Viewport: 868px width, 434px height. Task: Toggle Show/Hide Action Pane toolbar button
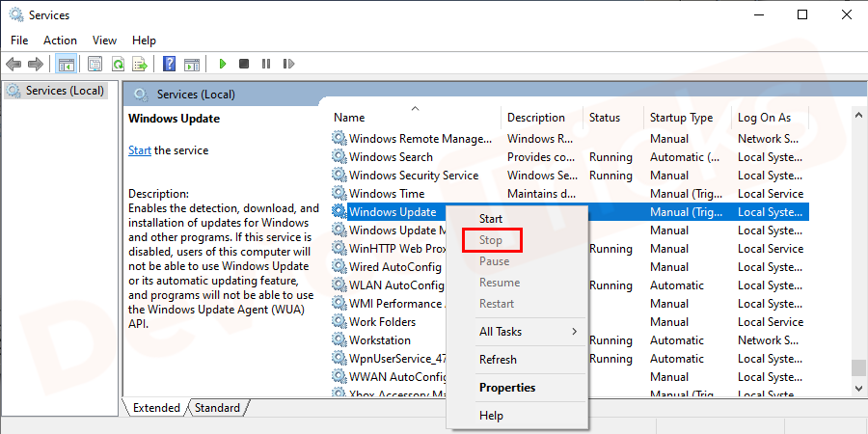point(191,64)
